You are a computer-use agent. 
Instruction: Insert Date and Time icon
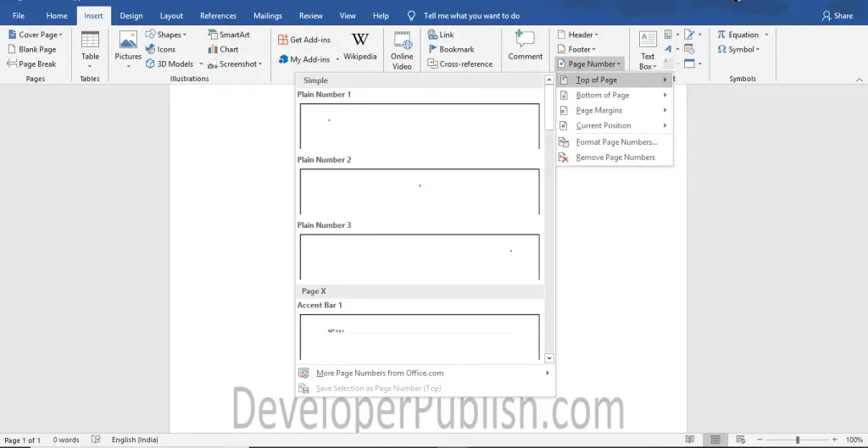689,49
